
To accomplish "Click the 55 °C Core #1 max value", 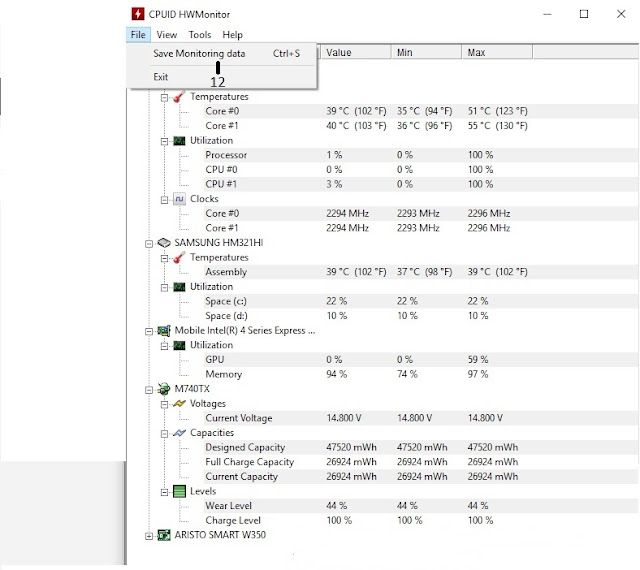I will coord(498,126).
